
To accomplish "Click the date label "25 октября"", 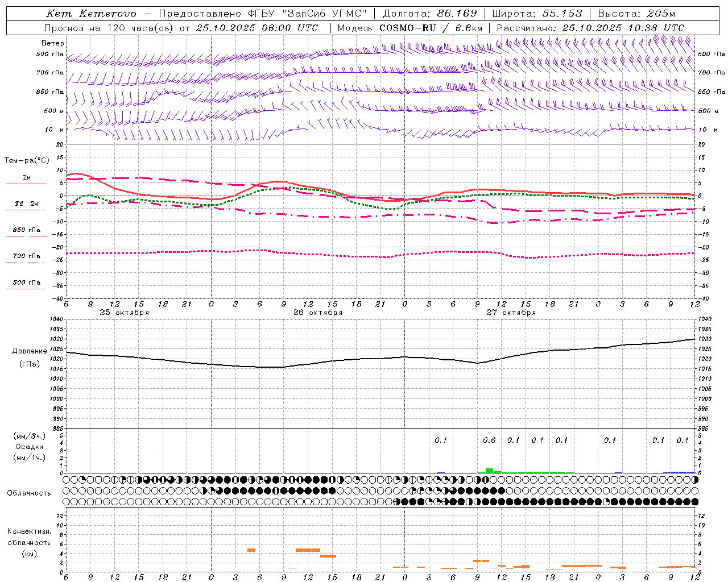I will [x=125, y=313].
